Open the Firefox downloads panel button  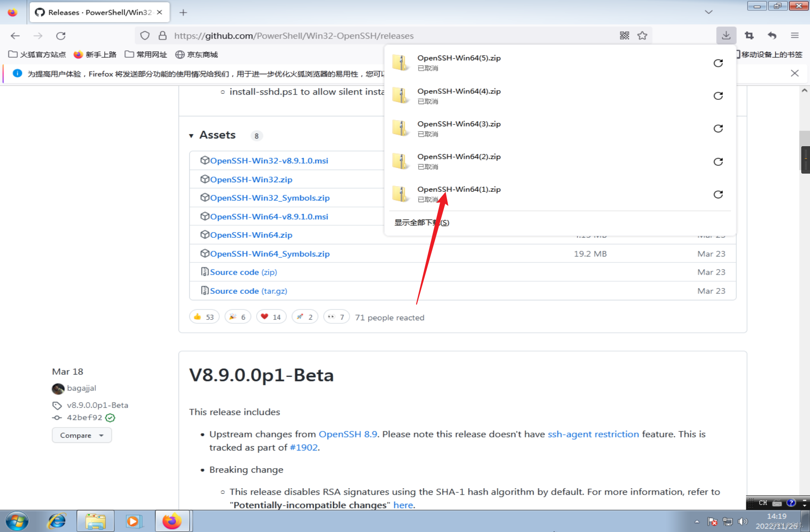point(726,36)
